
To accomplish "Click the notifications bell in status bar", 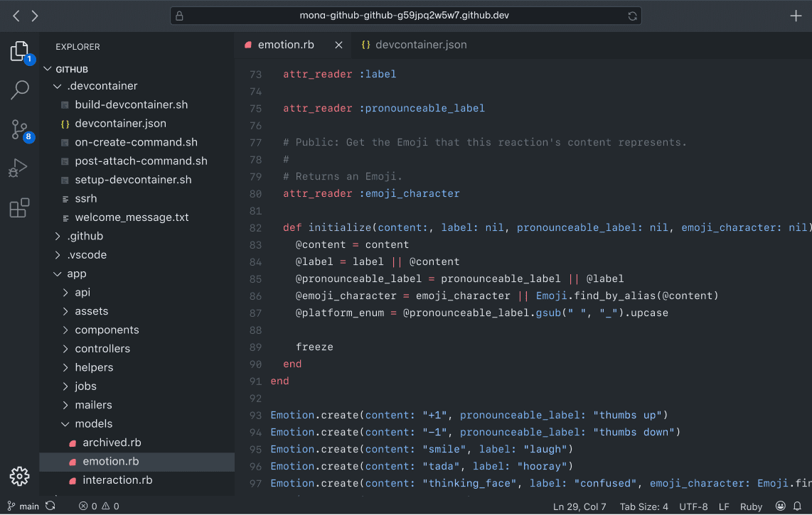I will point(798,506).
